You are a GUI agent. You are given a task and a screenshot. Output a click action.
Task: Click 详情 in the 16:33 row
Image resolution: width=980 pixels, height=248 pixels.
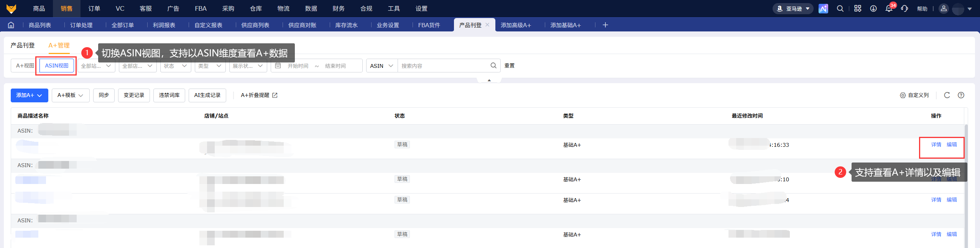click(x=936, y=145)
